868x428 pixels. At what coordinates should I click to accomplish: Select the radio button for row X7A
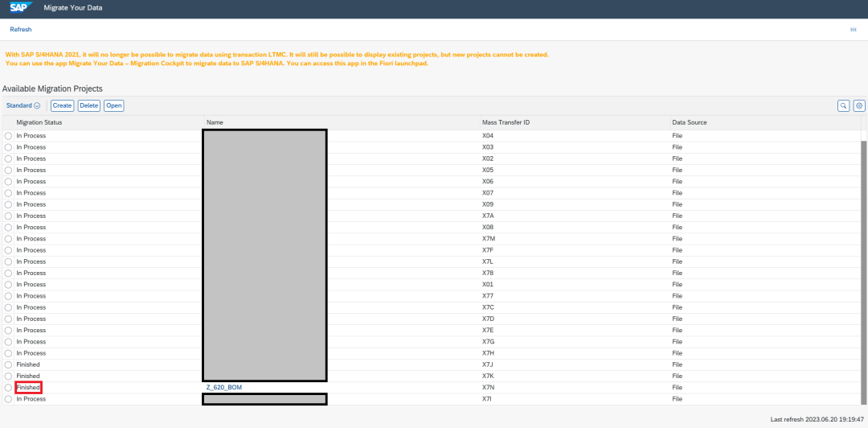click(8, 216)
